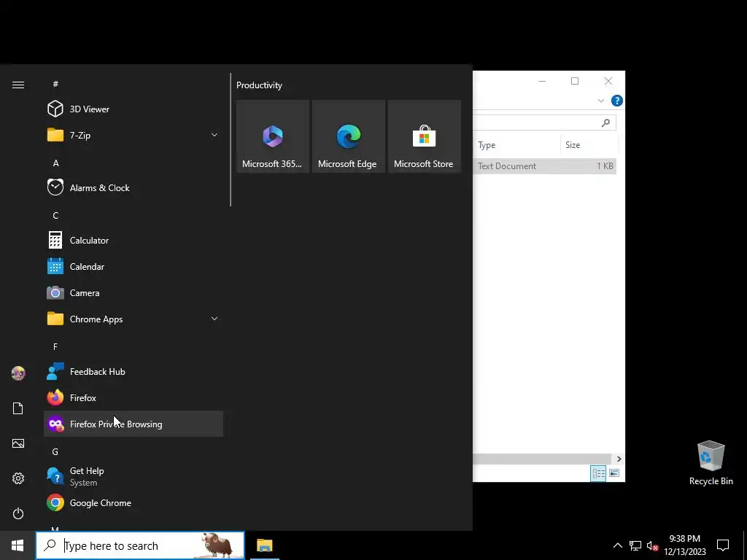This screenshot has width=747, height=560.
Task: Open the Microsoft 365 tile
Action: (273, 136)
